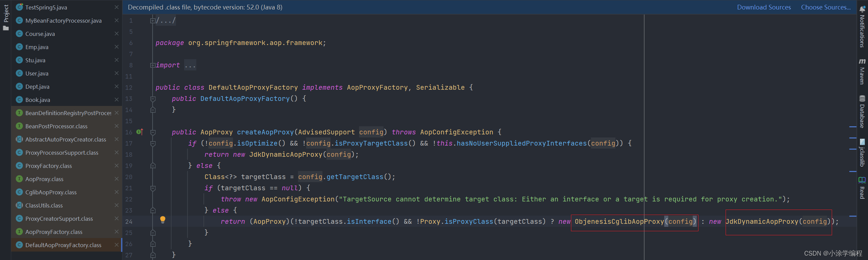Collapse the else block at line 19
This screenshot has width=868, height=260.
click(x=153, y=166)
